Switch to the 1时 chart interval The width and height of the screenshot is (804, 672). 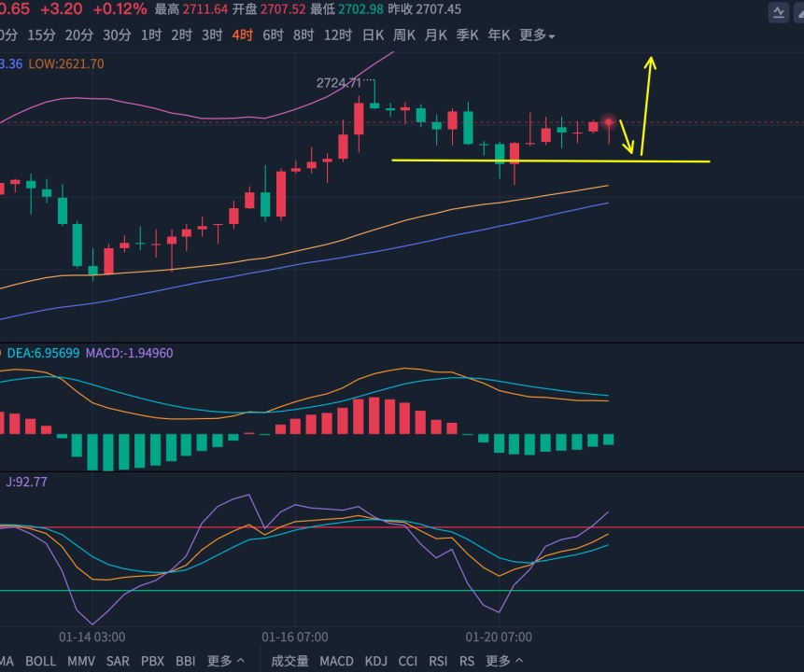click(151, 35)
